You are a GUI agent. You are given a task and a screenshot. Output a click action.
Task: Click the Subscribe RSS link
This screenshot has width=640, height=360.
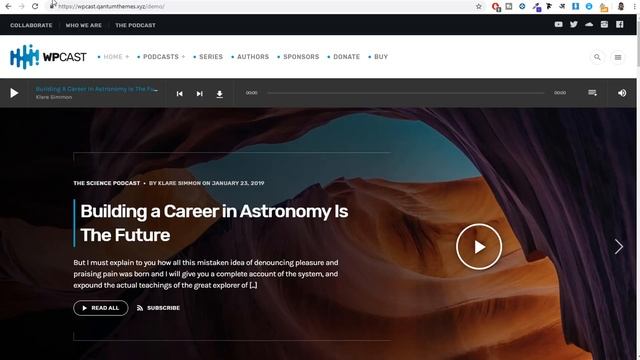158,308
